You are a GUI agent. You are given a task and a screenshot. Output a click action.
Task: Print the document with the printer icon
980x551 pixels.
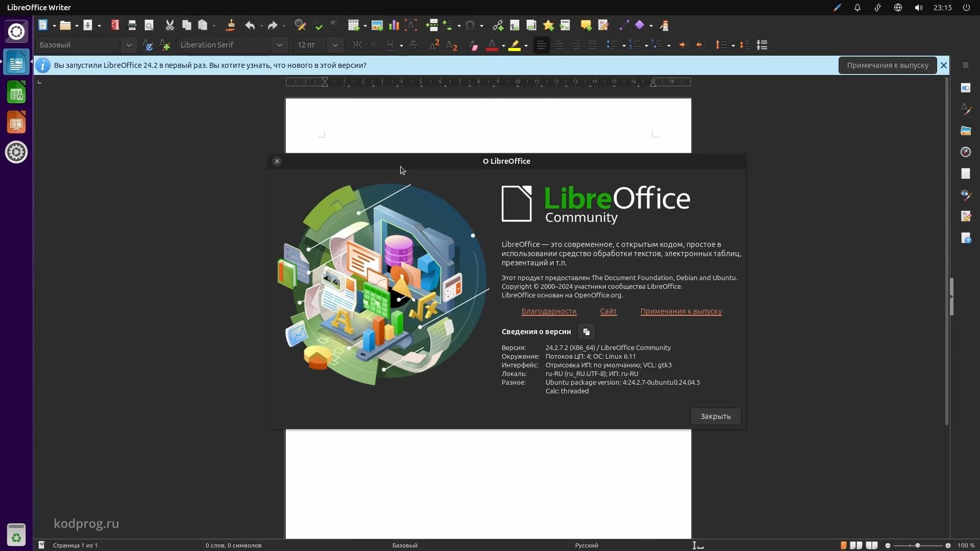[x=132, y=25]
